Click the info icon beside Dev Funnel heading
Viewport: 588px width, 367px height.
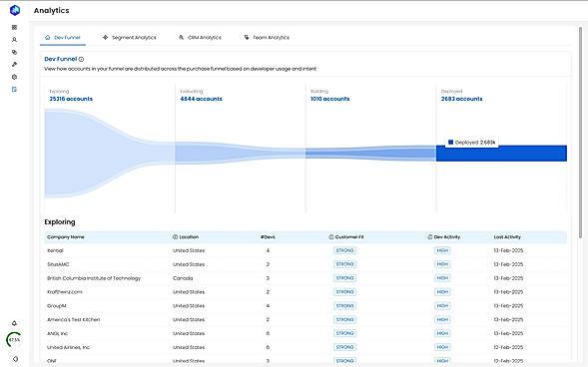click(x=82, y=59)
